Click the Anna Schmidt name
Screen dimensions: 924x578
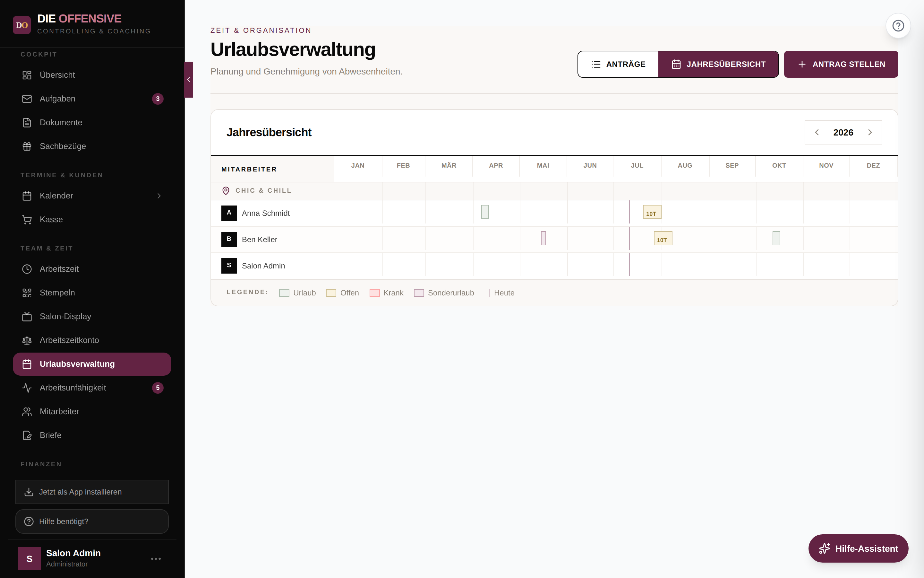[x=266, y=213]
